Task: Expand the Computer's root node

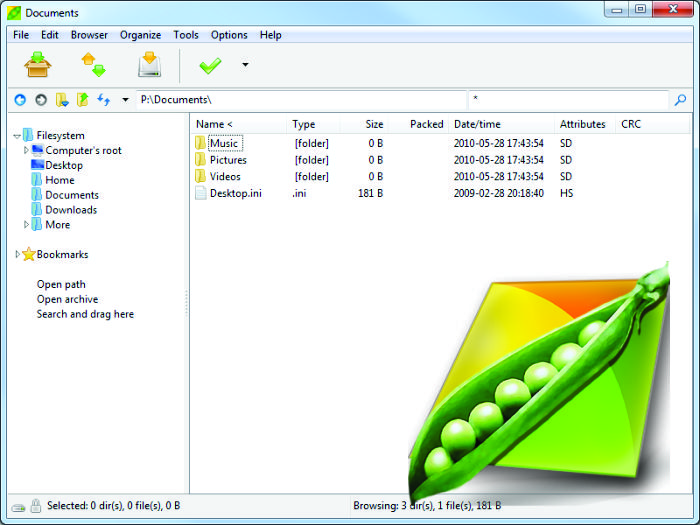Action: pyautogui.click(x=26, y=150)
